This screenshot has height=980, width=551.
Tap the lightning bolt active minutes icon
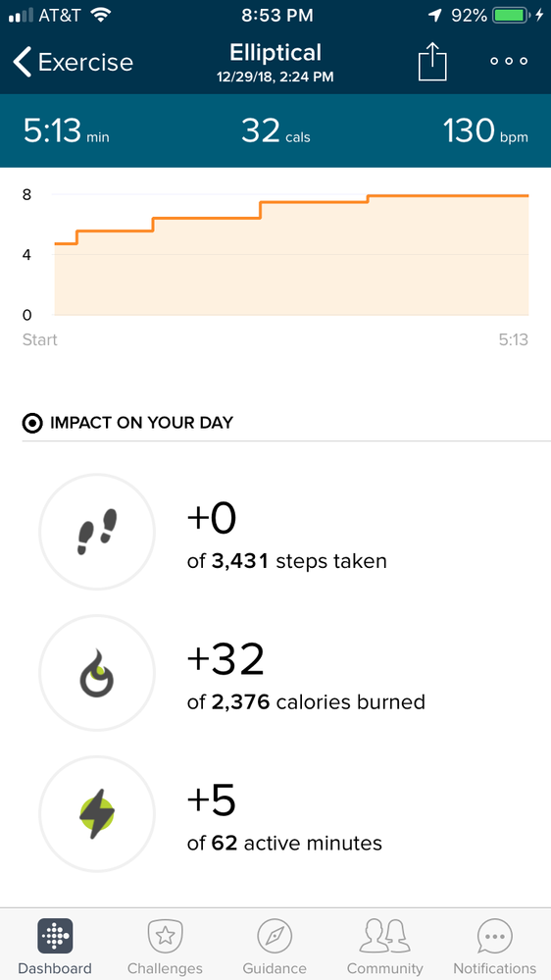tap(97, 814)
